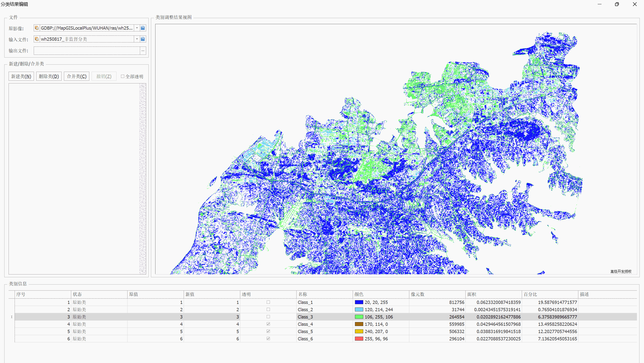Click the row indicator marker beside row 3
The image size is (644, 363).
12,317
